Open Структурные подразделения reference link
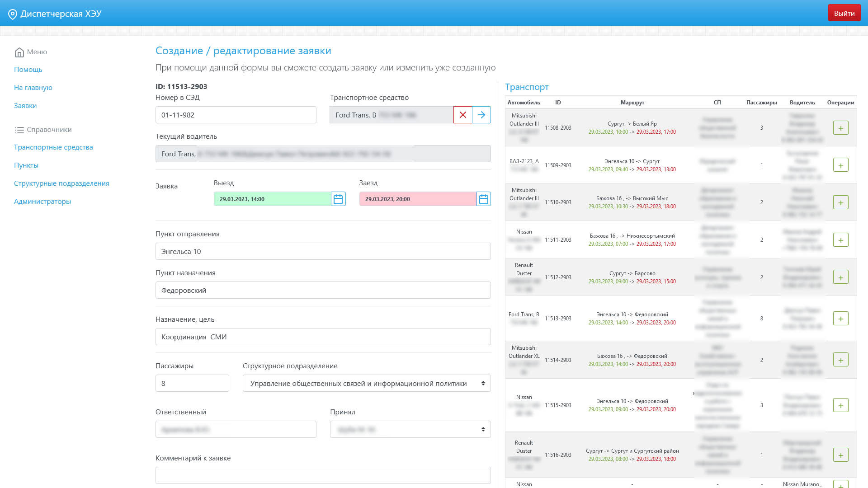This screenshot has width=868, height=488. [x=61, y=183]
